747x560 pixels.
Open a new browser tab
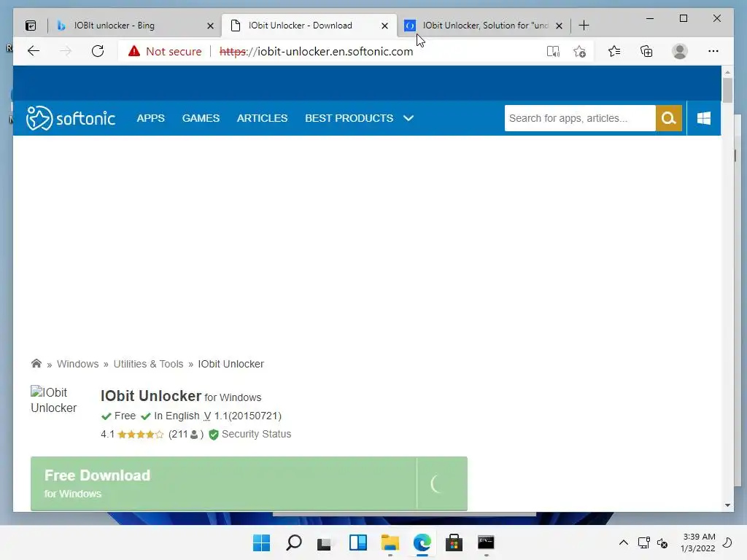click(584, 26)
